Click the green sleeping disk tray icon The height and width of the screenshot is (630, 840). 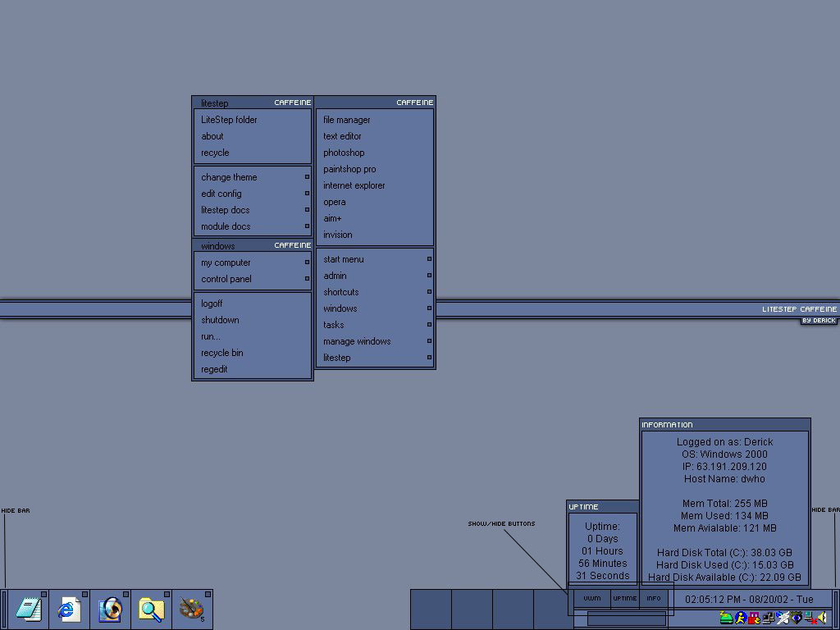727,618
